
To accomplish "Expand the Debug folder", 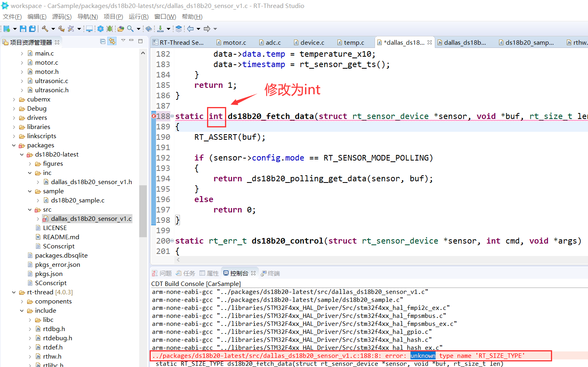I will pos(14,109).
